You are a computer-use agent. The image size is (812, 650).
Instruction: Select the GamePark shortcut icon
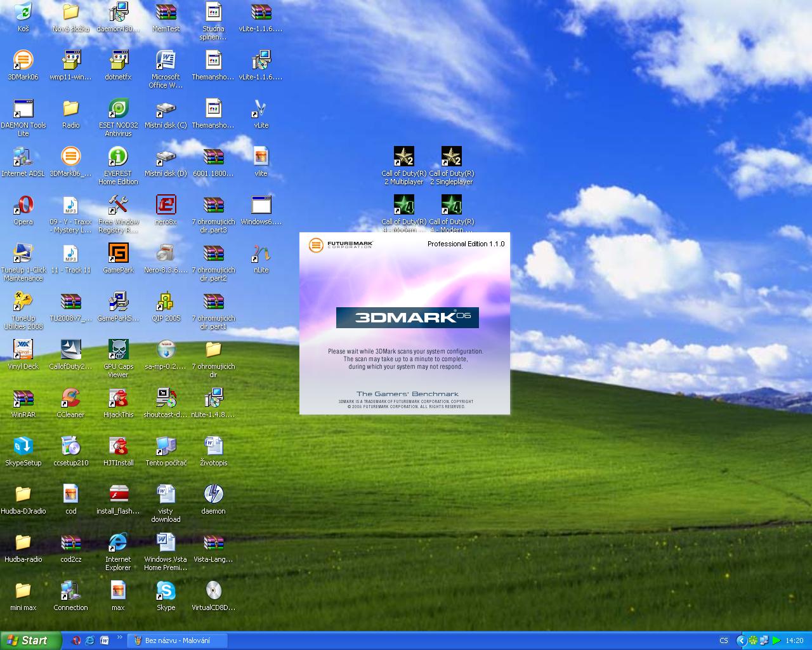119,253
